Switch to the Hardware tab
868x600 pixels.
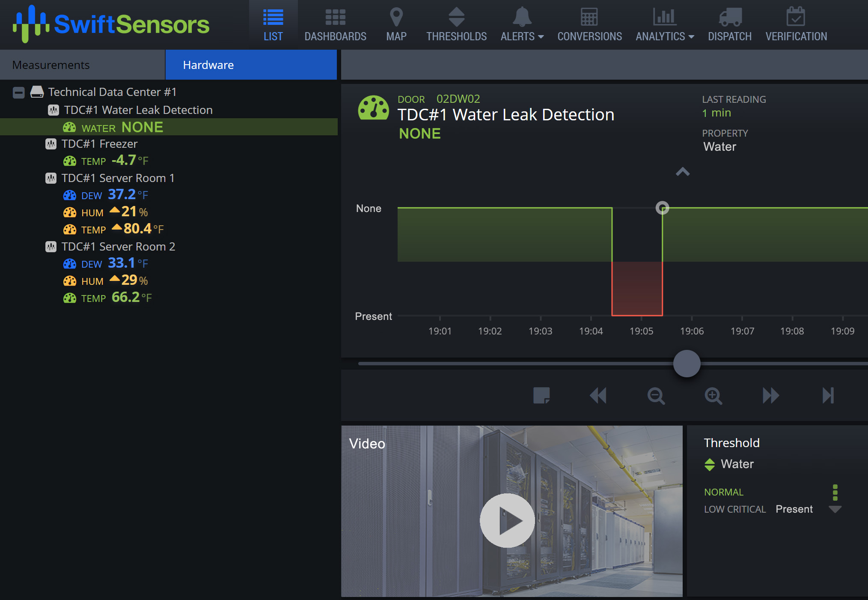tap(251, 65)
